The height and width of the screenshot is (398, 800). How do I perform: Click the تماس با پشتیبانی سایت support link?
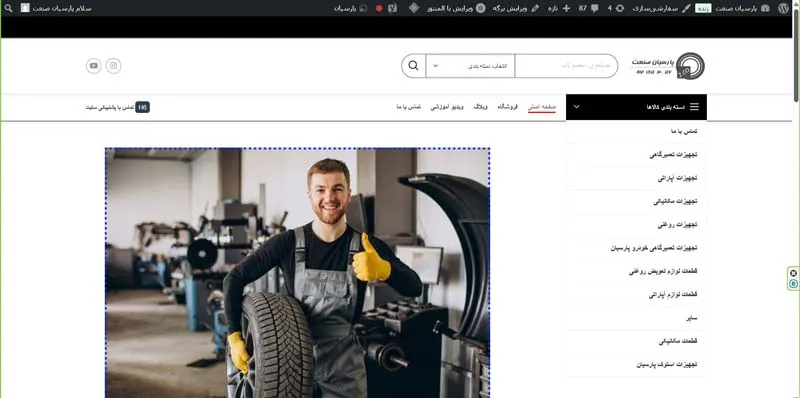[110, 107]
